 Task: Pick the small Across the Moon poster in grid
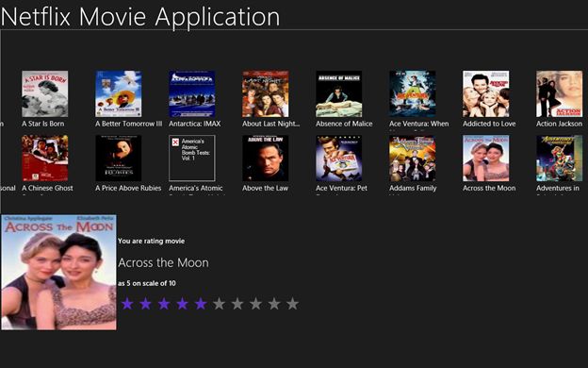(485, 159)
